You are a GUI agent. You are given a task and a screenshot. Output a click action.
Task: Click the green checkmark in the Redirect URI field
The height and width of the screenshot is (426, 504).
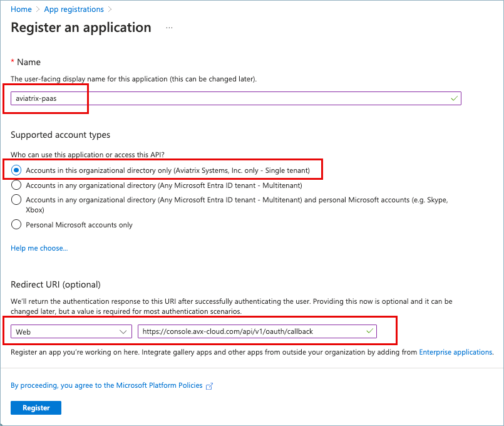click(369, 331)
